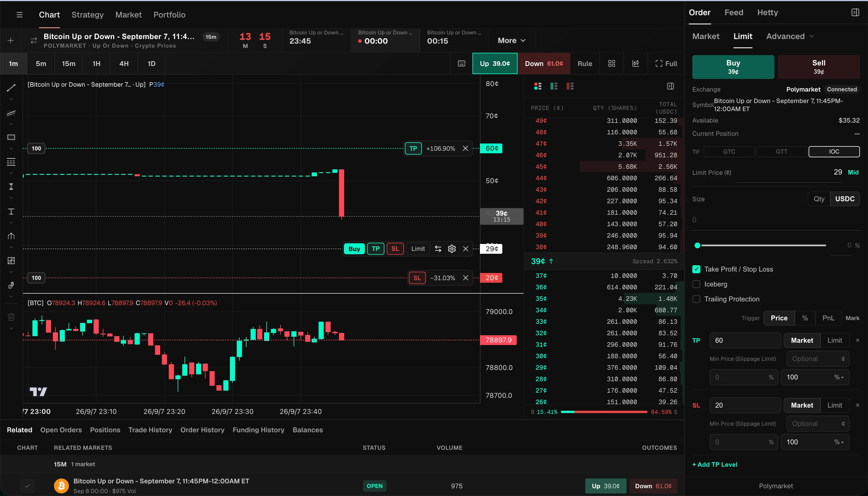Open the Trade History tab
The height and width of the screenshot is (496, 868).
click(150, 430)
